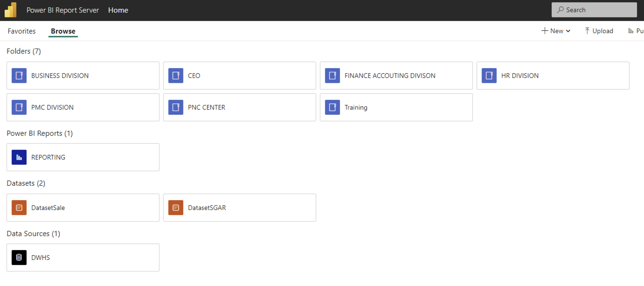Select the DWHS data source name

tap(41, 258)
